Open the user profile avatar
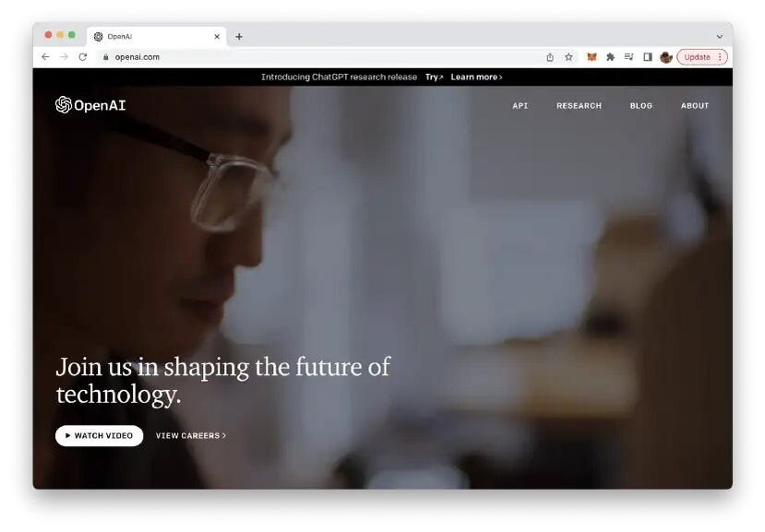 pos(666,57)
